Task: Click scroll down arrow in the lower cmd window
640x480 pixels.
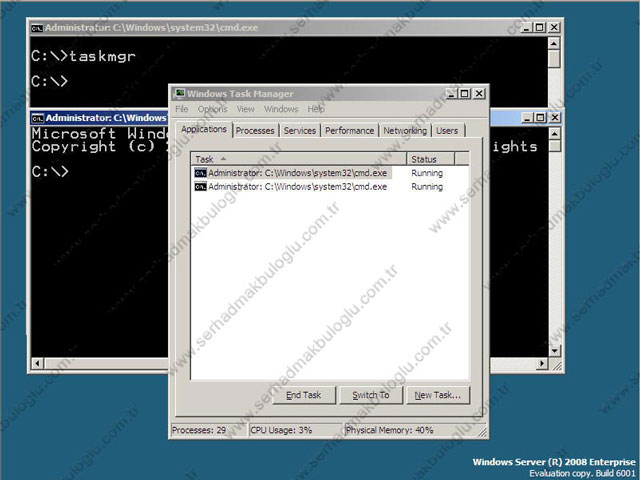Action: (x=555, y=350)
